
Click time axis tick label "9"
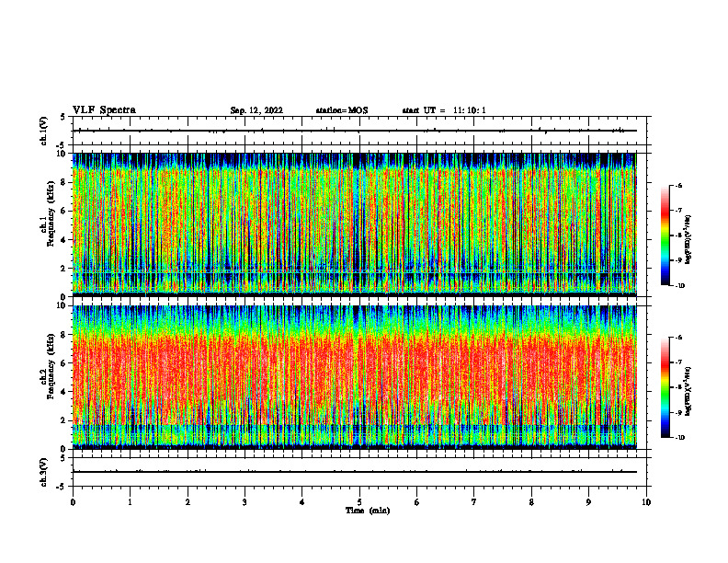(588, 502)
